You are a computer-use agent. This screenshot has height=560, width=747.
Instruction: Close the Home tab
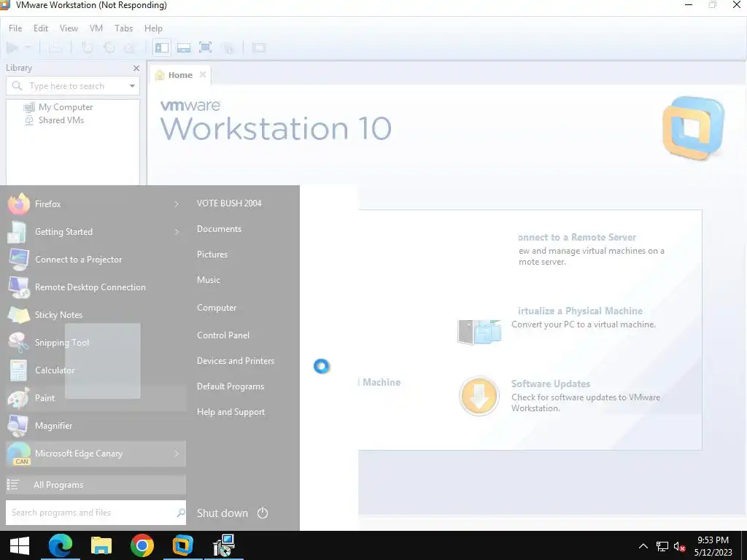(x=203, y=74)
